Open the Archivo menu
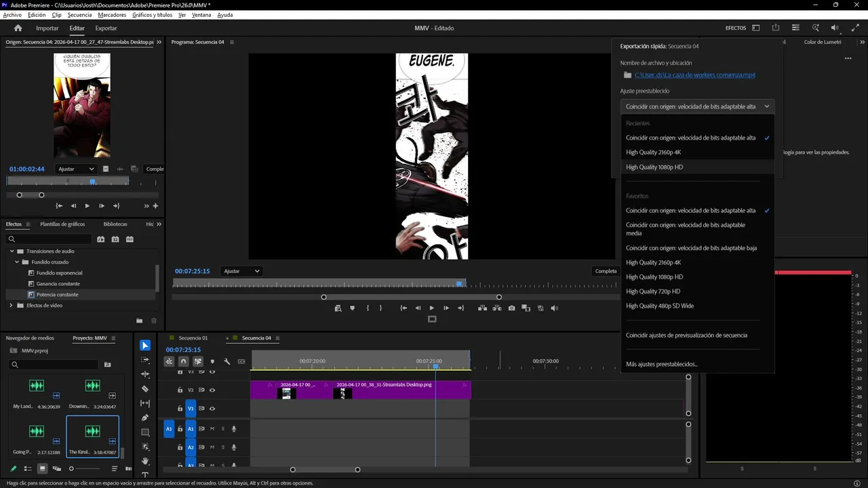 [x=12, y=15]
